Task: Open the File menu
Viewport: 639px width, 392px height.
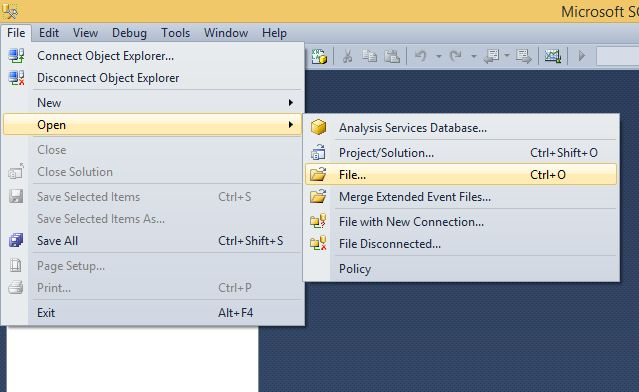Action: (16, 33)
